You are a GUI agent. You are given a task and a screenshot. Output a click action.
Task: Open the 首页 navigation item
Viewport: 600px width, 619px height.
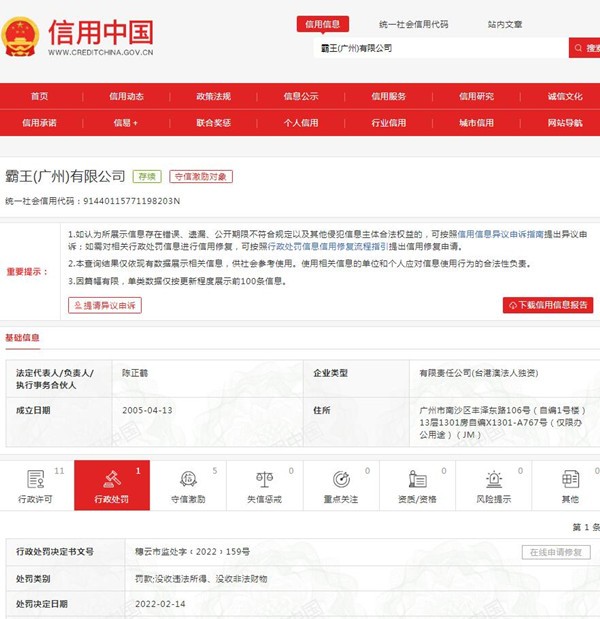[x=39, y=96]
